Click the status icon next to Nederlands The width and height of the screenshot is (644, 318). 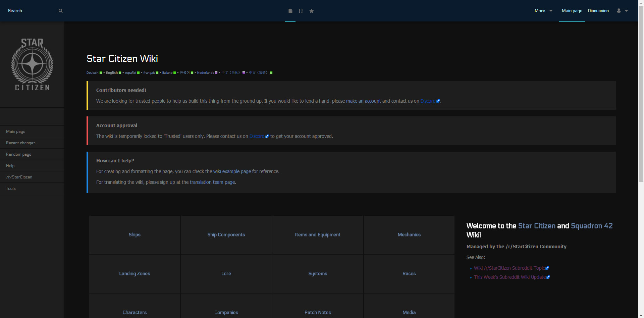point(216,73)
